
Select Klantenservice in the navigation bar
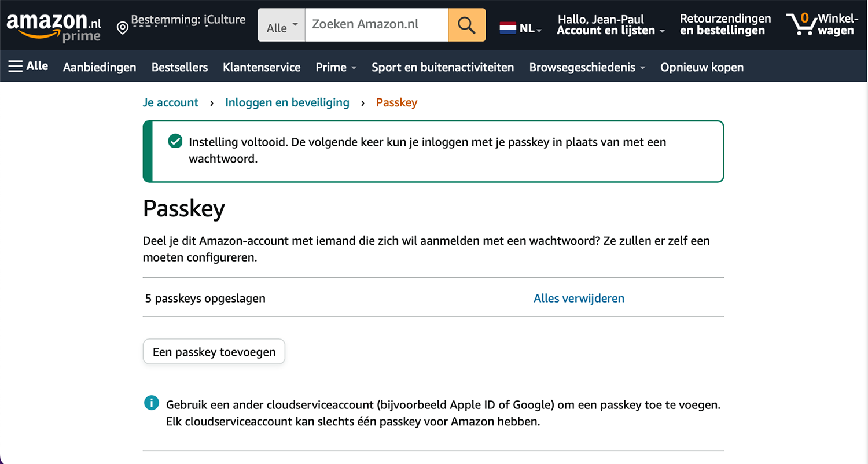tap(262, 67)
